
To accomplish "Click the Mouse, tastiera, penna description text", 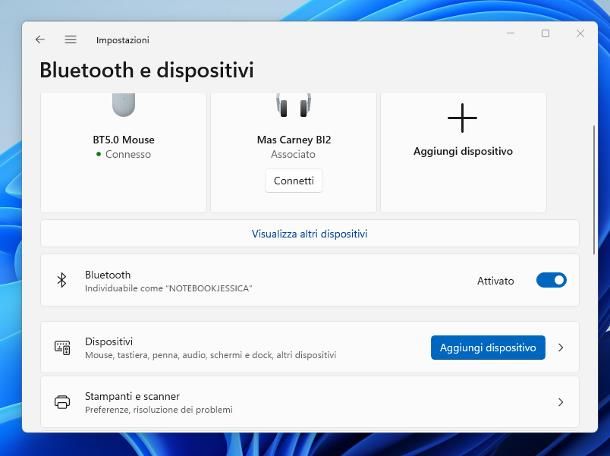I will tap(210, 355).
